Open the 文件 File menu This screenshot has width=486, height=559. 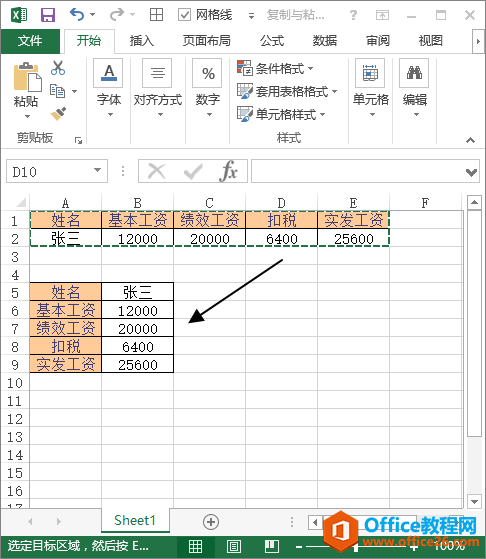[30, 41]
